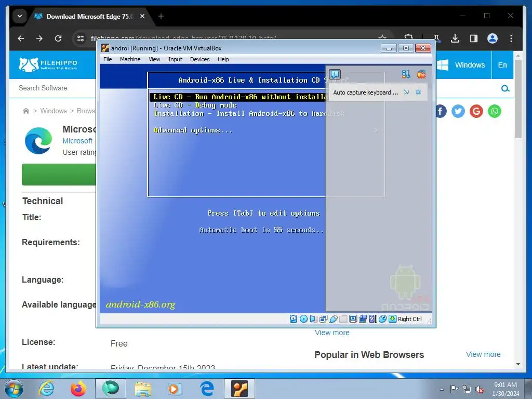The width and height of the screenshot is (532, 399).
Task: Open the recording indicator in VirtualBox status bar
Action: click(x=363, y=319)
